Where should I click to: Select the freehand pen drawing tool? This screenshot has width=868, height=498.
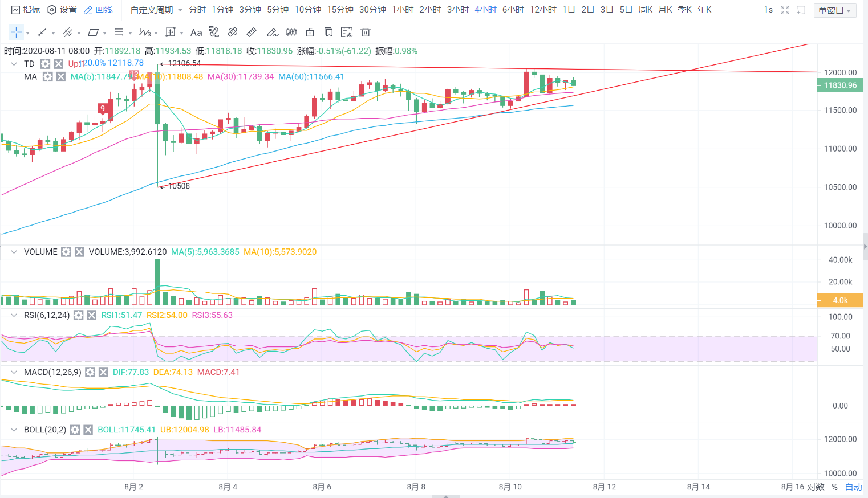[x=273, y=32]
